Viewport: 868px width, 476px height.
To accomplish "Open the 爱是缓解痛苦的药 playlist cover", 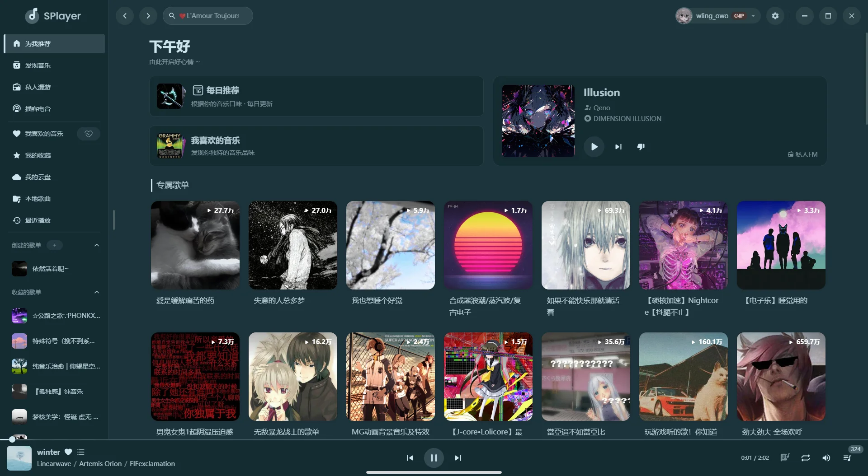I will [195, 245].
